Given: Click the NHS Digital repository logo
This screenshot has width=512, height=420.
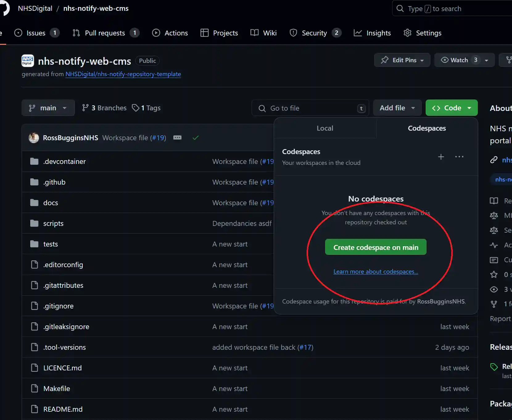Looking at the screenshot, I should pos(28,61).
